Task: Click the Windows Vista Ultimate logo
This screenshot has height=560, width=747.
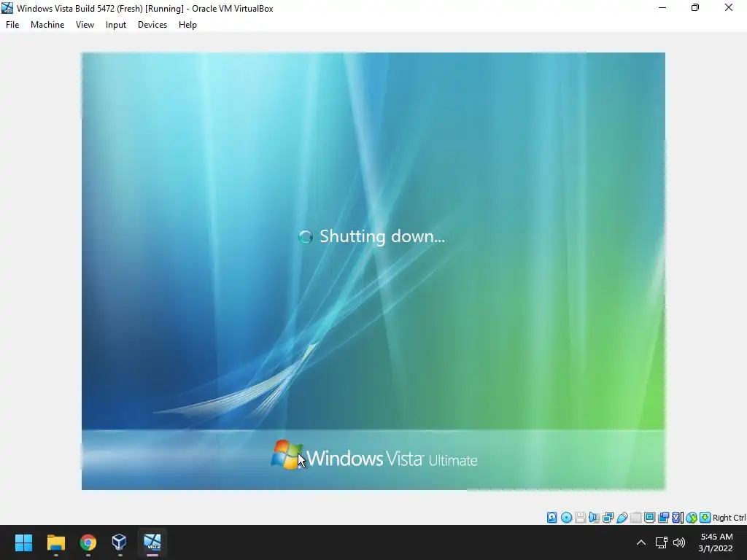Action: coord(374,456)
